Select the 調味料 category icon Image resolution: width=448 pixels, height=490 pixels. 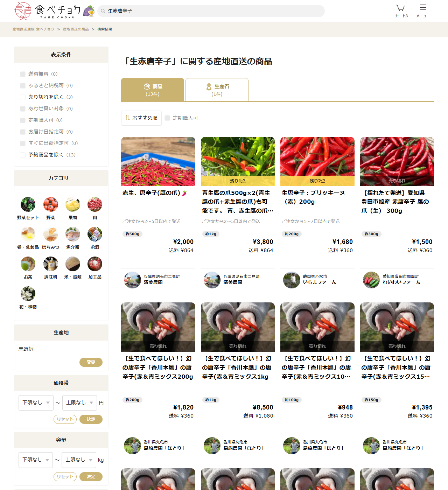click(x=51, y=264)
